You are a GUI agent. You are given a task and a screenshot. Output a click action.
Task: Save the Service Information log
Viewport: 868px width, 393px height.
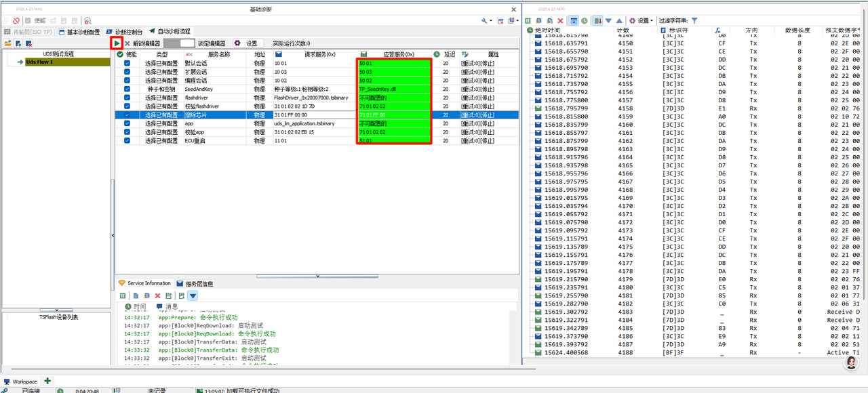point(168,295)
